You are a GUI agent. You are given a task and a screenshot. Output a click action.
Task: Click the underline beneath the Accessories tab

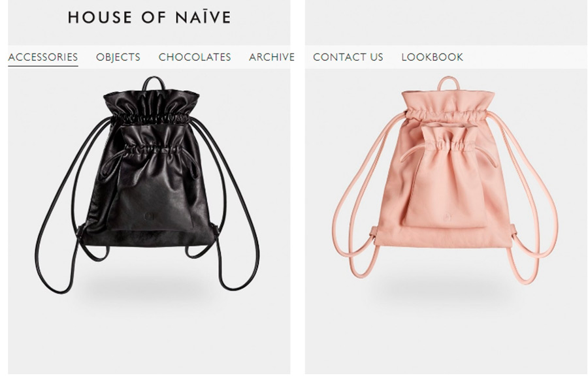click(42, 65)
